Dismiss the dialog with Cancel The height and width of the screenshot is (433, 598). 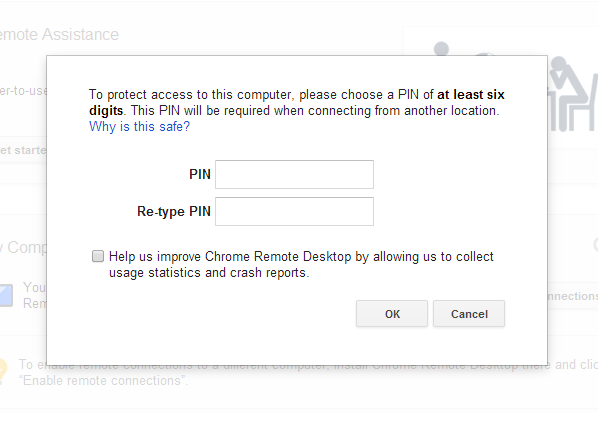(469, 314)
